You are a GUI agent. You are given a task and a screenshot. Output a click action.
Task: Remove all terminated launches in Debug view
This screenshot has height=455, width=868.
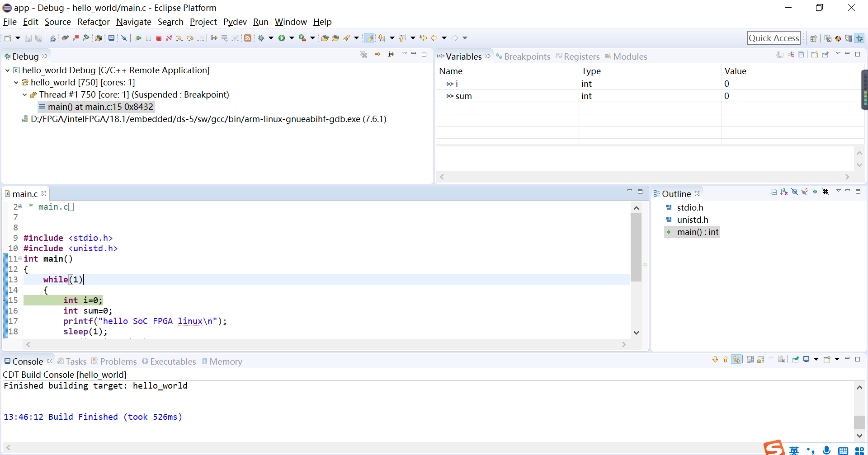click(364, 54)
